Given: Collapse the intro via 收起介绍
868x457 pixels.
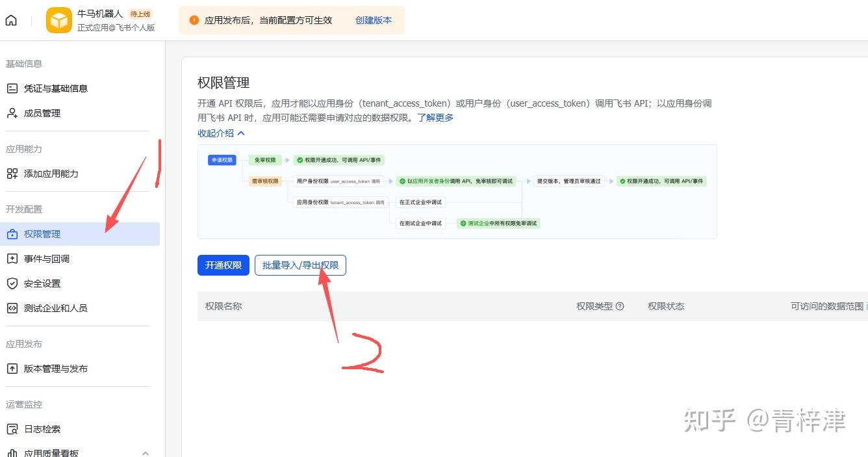Looking at the screenshot, I should click(221, 133).
